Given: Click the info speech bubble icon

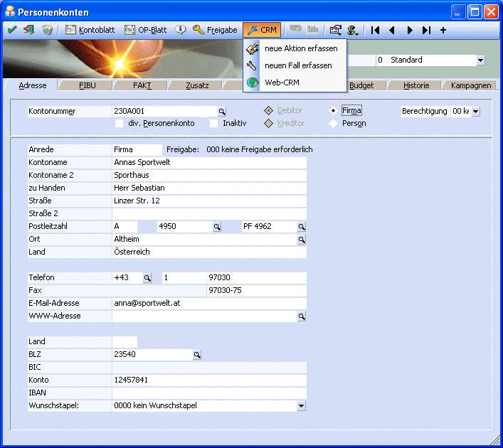Looking at the screenshot, I should pos(181,30).
